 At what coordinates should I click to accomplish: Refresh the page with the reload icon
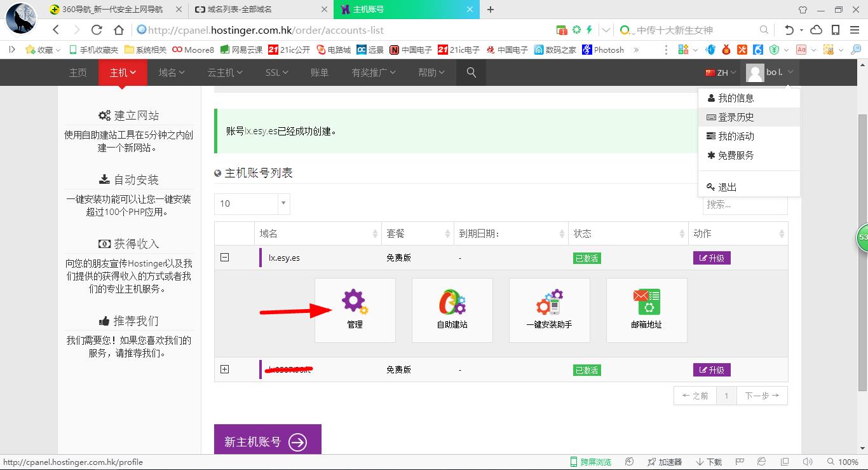(95, 29)
